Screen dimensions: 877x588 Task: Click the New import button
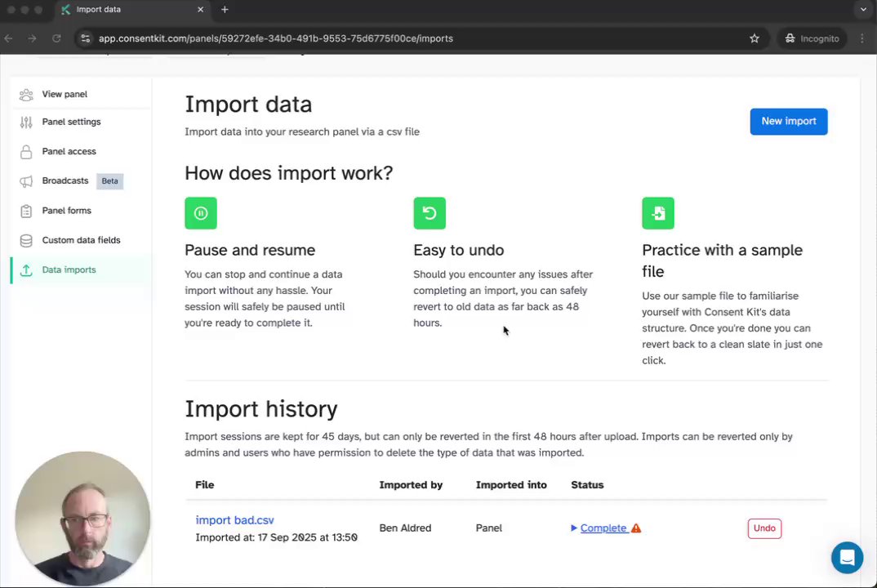788,122
